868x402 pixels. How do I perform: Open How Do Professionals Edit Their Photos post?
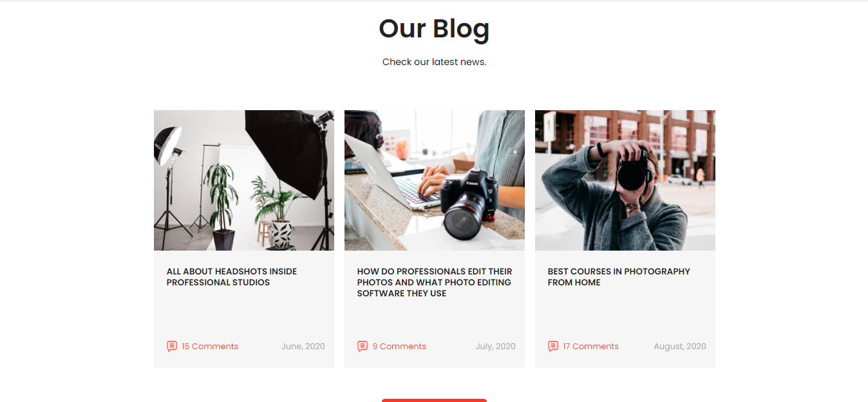(435, 282)
